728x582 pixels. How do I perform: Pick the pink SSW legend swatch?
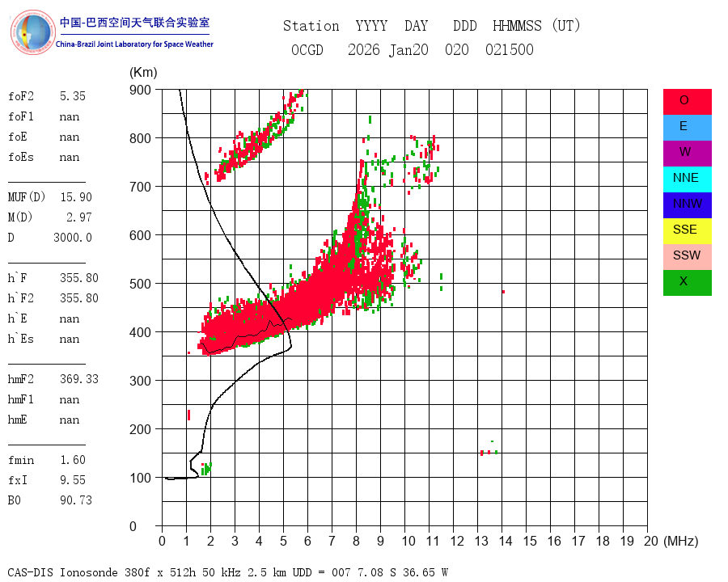coord(687,257)
